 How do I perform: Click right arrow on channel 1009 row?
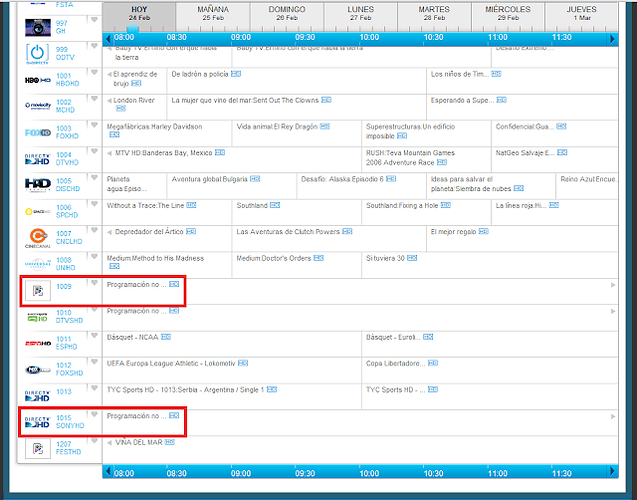point(613,285)
